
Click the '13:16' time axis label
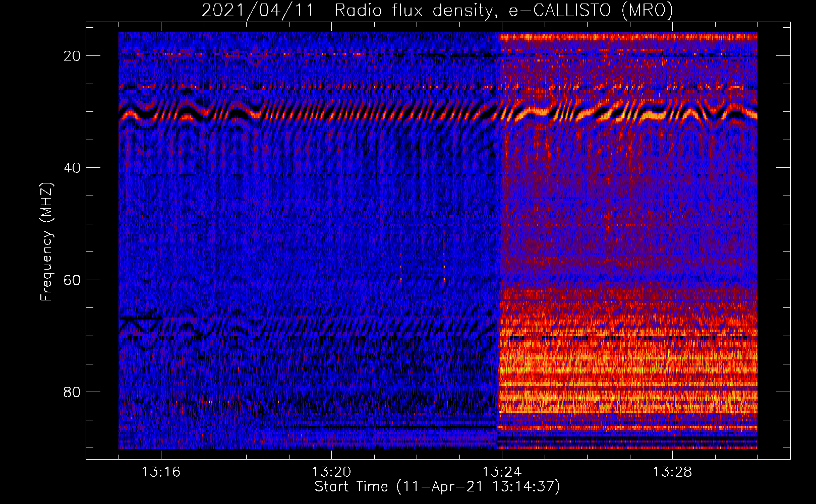click(161, 472)
